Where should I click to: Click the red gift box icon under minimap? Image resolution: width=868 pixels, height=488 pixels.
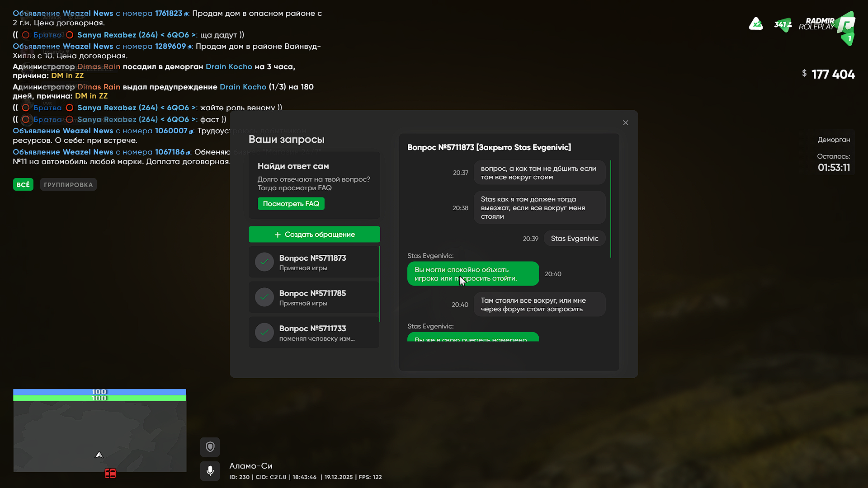click(x=110, y=473)
